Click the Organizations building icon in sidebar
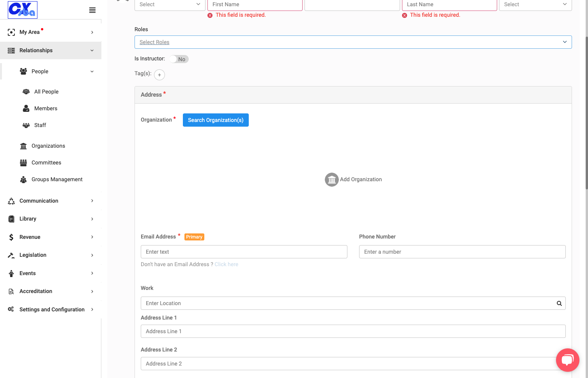This screenshot has width=588, height=378. (23, 146)
